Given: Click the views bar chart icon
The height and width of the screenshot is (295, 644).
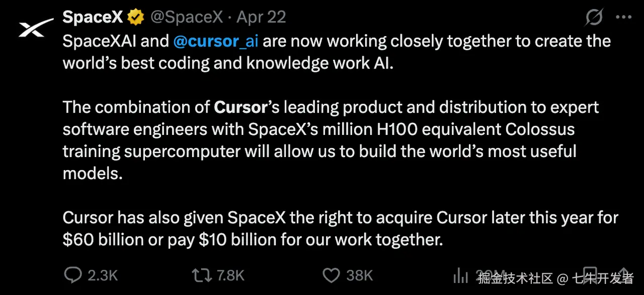Looking at the screenshot, I should (x=461, y=275).
